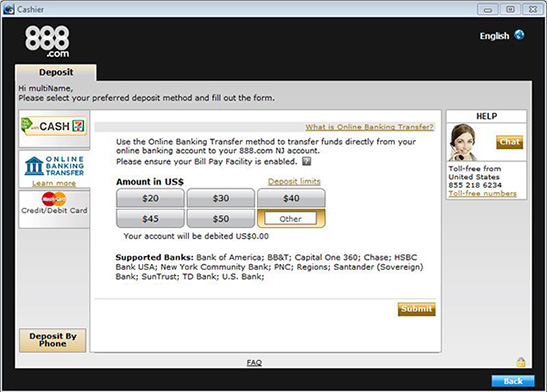Choose the Online Banking Transfer method
The image size is (547, 392).
[54, 169]
